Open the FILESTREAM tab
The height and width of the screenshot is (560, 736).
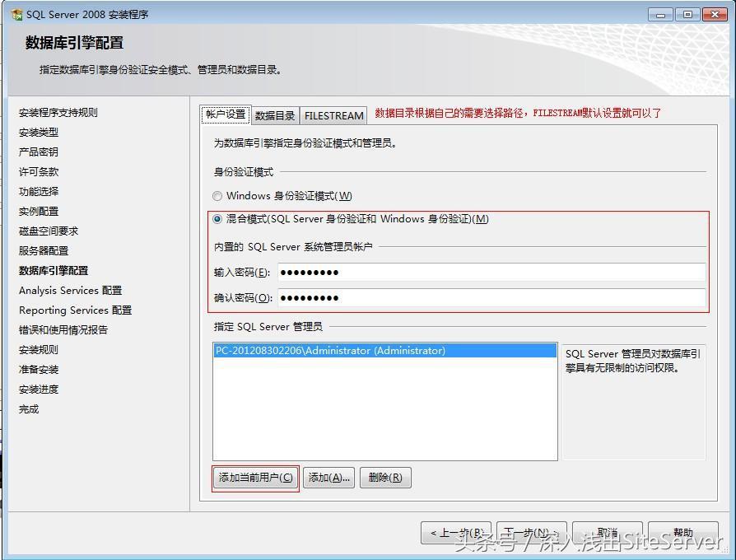333,115
